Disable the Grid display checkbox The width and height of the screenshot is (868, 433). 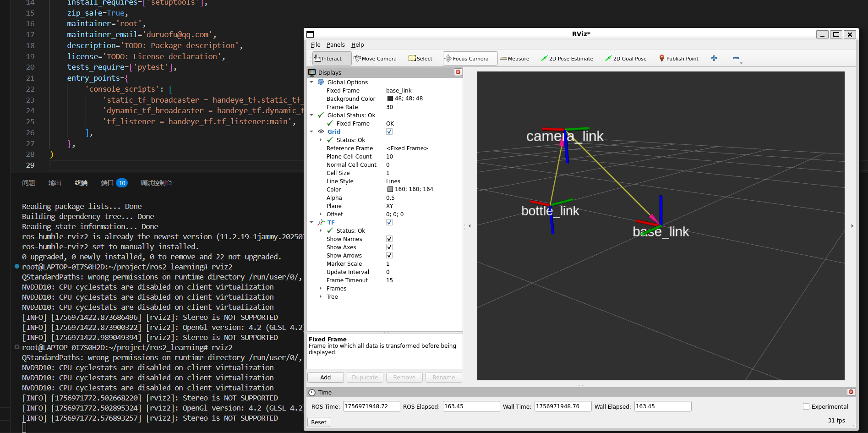(389, 132)
